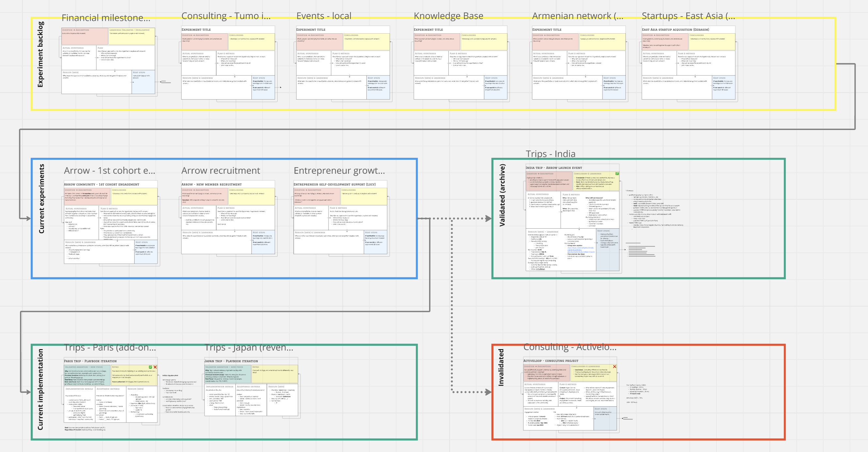Click the takeaways notes beside India trip card

pos(654,209)
